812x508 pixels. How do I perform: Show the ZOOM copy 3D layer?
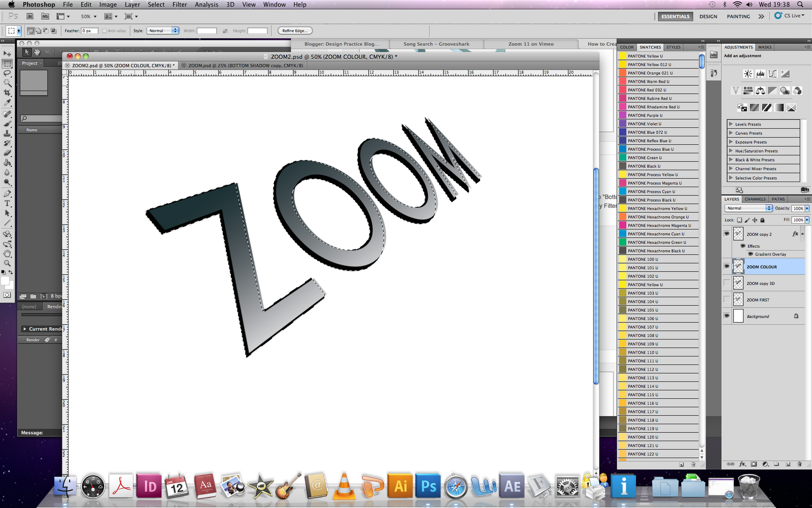point(727,283)
